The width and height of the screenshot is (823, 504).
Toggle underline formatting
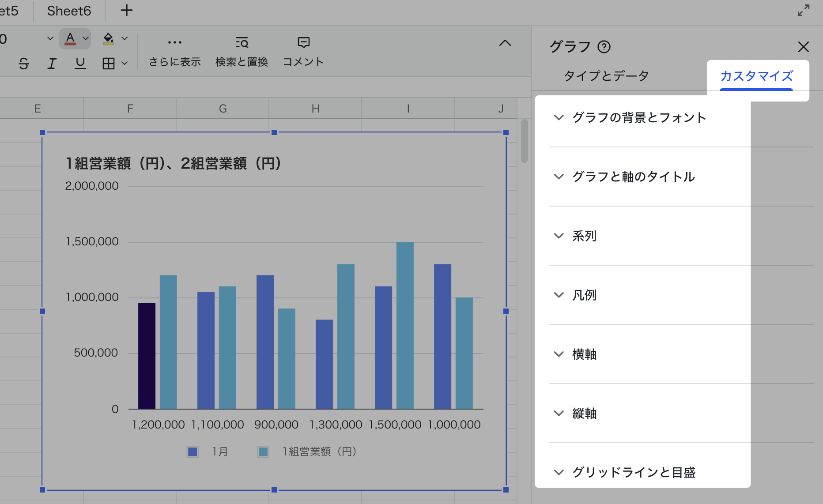point(80,64)
